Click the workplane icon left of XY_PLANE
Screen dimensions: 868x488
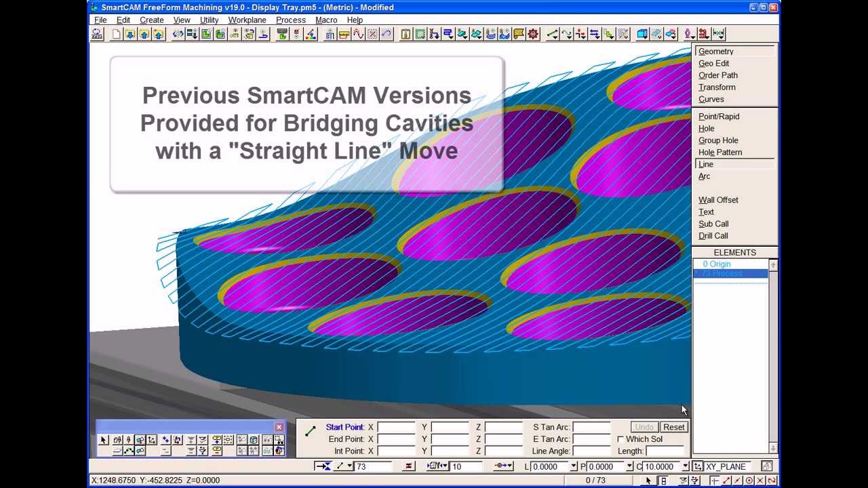(x=697, y=466)
